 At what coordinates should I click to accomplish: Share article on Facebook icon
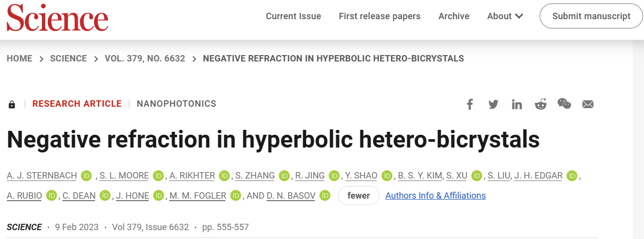(470, 104)
